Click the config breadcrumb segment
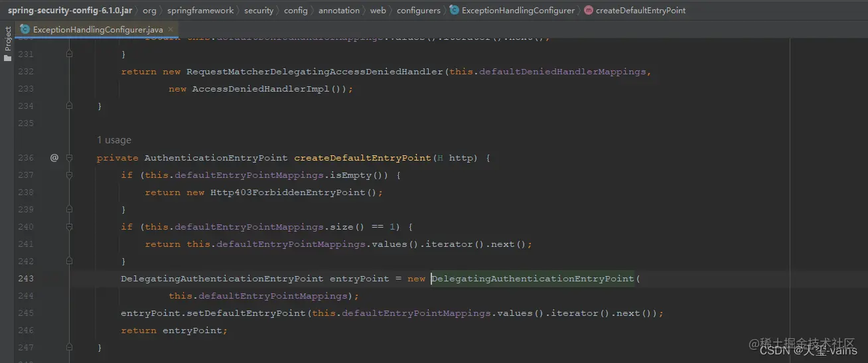 point(296,11)
